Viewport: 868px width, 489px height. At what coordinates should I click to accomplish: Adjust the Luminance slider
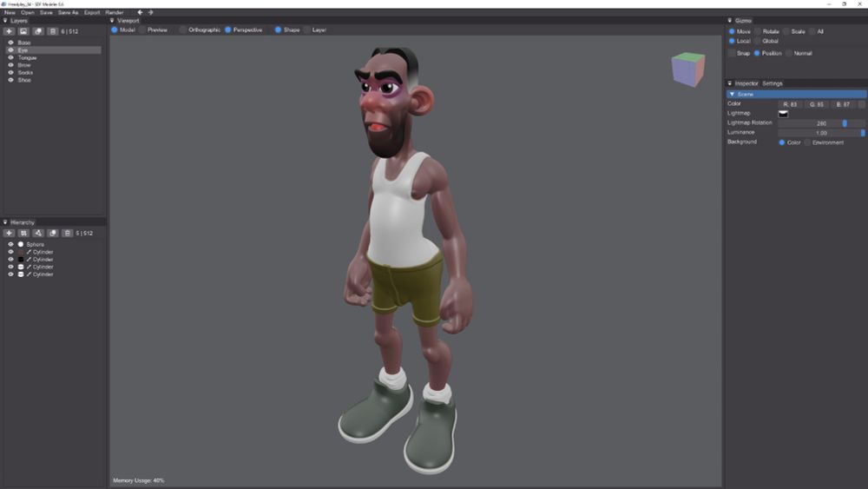point(821,133)
